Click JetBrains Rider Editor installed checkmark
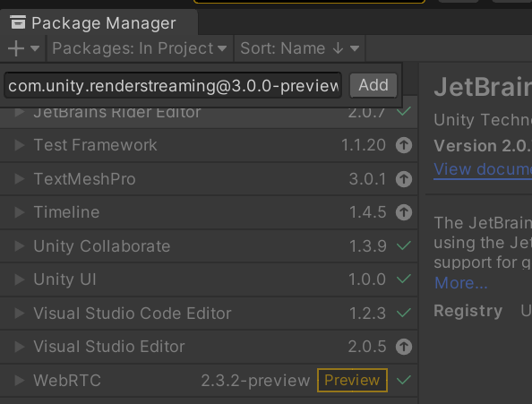The width and height of the screenshot is (532, 404). coord(404,111)
